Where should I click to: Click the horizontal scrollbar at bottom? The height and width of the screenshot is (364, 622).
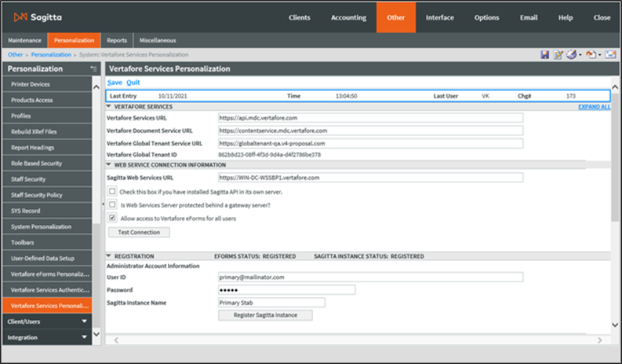(357, 340)
